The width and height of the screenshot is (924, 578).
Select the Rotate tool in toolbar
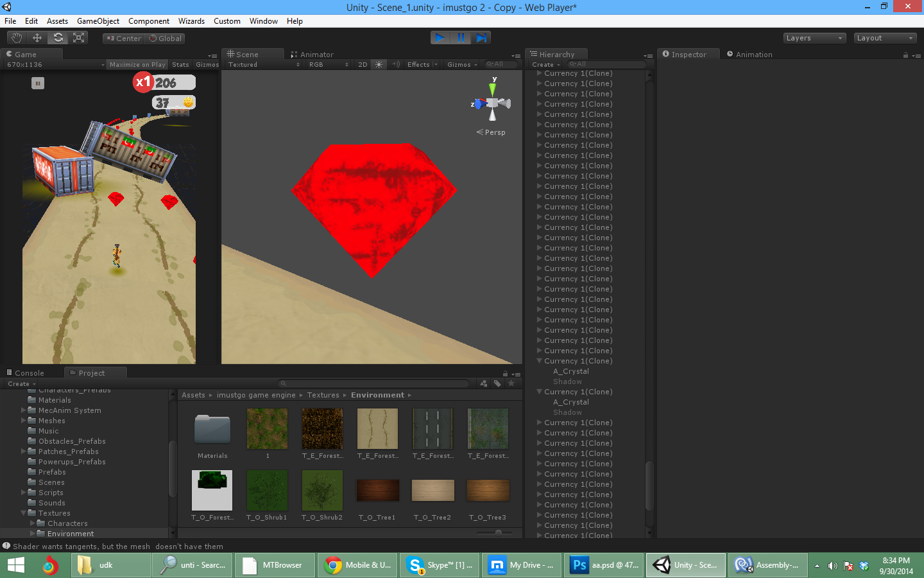click(58, 38)
